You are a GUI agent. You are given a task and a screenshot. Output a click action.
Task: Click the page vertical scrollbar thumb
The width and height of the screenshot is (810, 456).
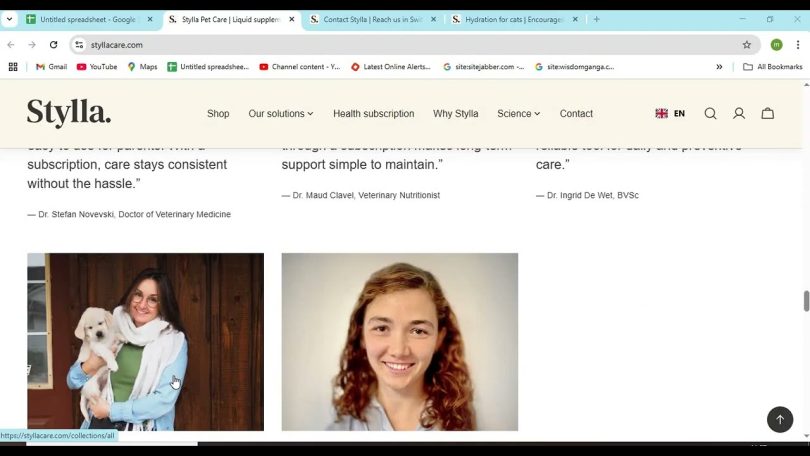pyautogui.click(x=806, y=301)
